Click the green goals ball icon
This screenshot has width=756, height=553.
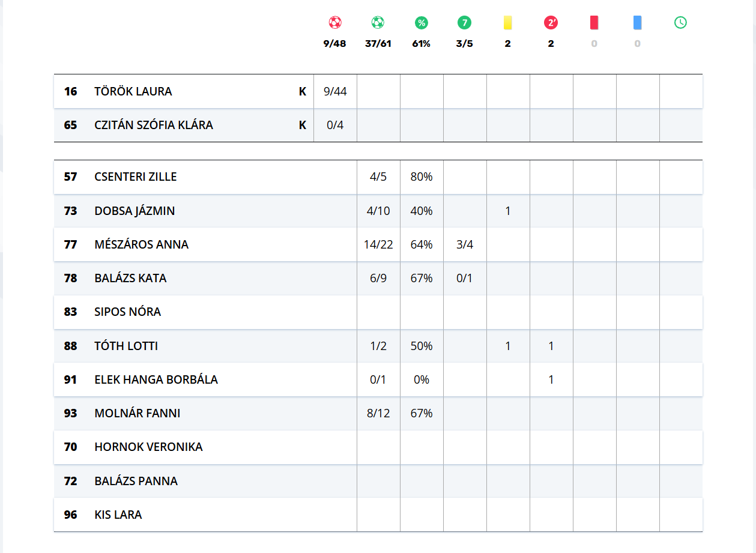(378, 23)
